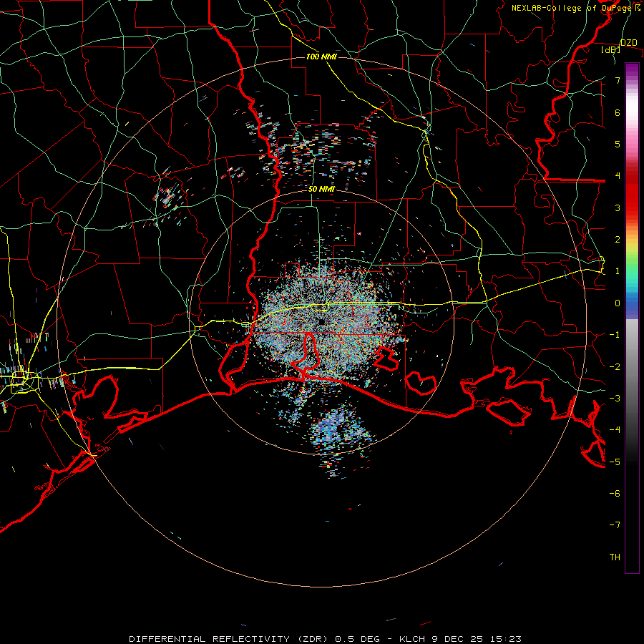Click the color scale value 5
The image size is (644, 644).
pyautogui.click(x=618, y=144)
